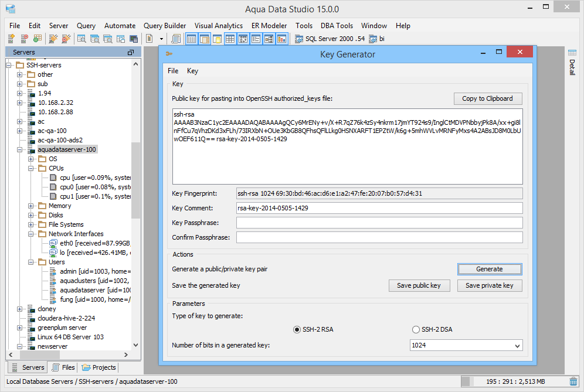Click the Servers tree vertical scrollbar thumb
This screenshot has width=584, height=392.
(135, 180)
